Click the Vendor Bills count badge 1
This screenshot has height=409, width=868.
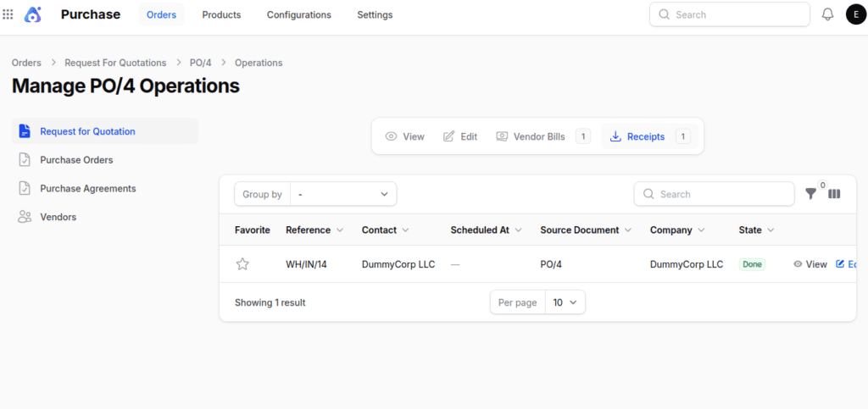point(583,136)
